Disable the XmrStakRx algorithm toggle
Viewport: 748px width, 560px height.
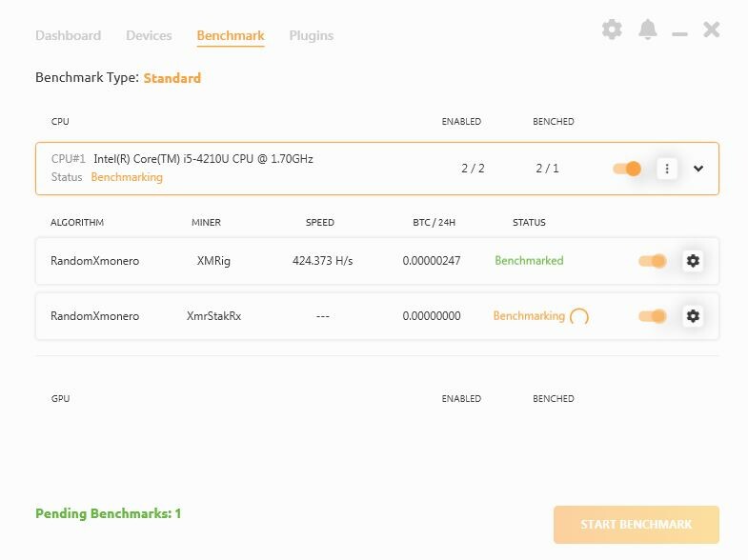point(653,316)
